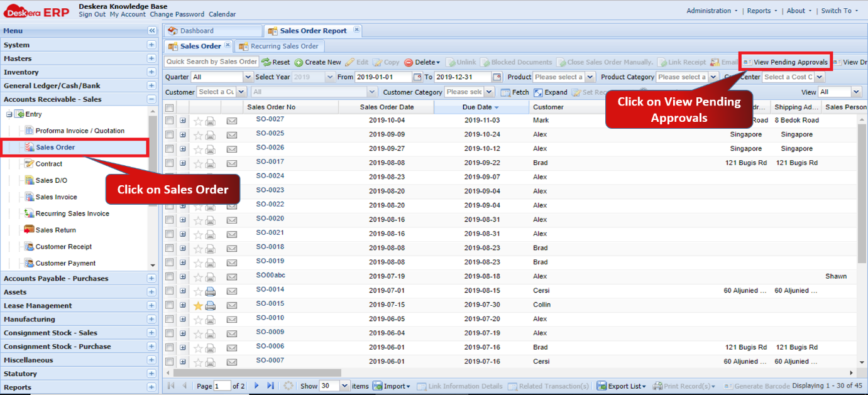Tick the checkbox for order SO-0026

pos(170,149)
